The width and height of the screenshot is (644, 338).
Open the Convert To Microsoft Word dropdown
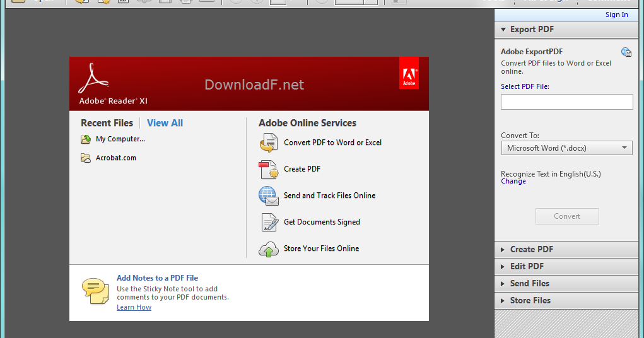point(567,148)
